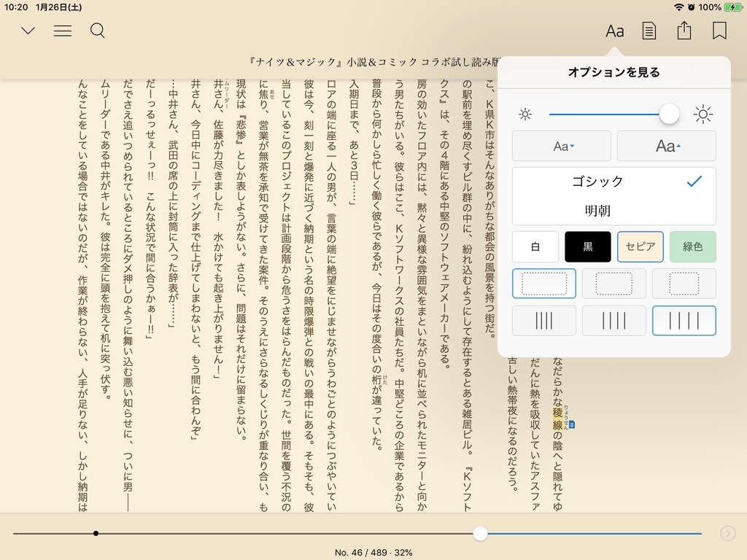Tap the dim sun icon to lower brightness
The image size is (747, 560).
click(x=526, y=114)
